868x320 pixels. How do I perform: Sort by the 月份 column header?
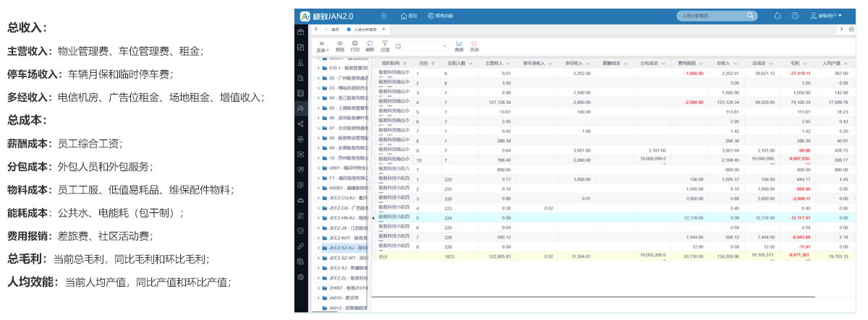point(427,64)
